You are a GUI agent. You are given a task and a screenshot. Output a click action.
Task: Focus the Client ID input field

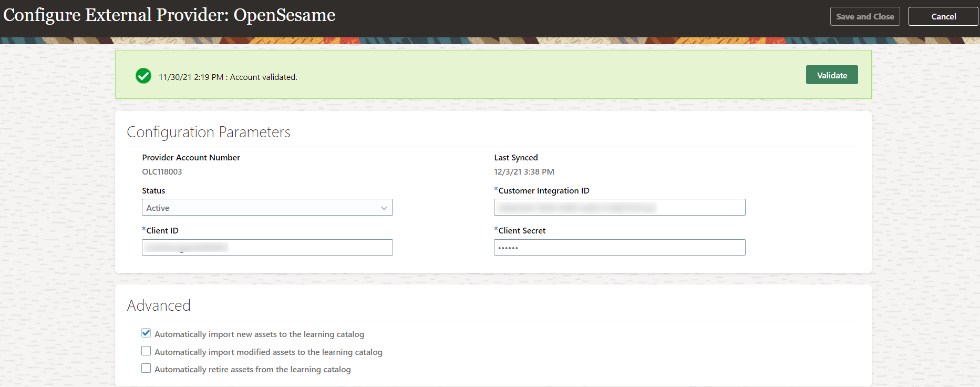pyautogui.click(x=267, y=247)
